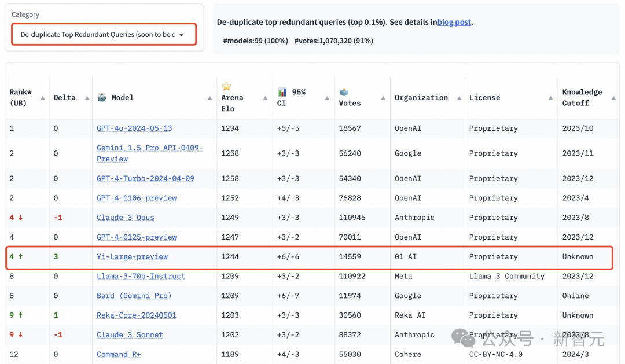Click the bar chart icon beside 95% CI
The image size is (625, 364).
pyautogui.click(x=282, y=92)
